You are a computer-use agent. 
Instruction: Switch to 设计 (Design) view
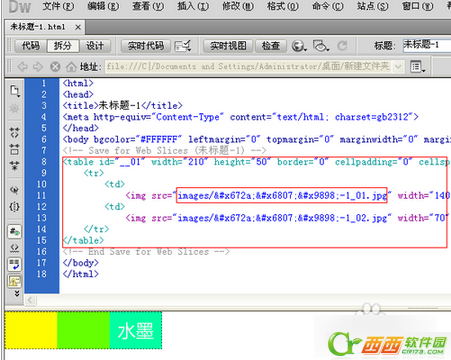95,46
